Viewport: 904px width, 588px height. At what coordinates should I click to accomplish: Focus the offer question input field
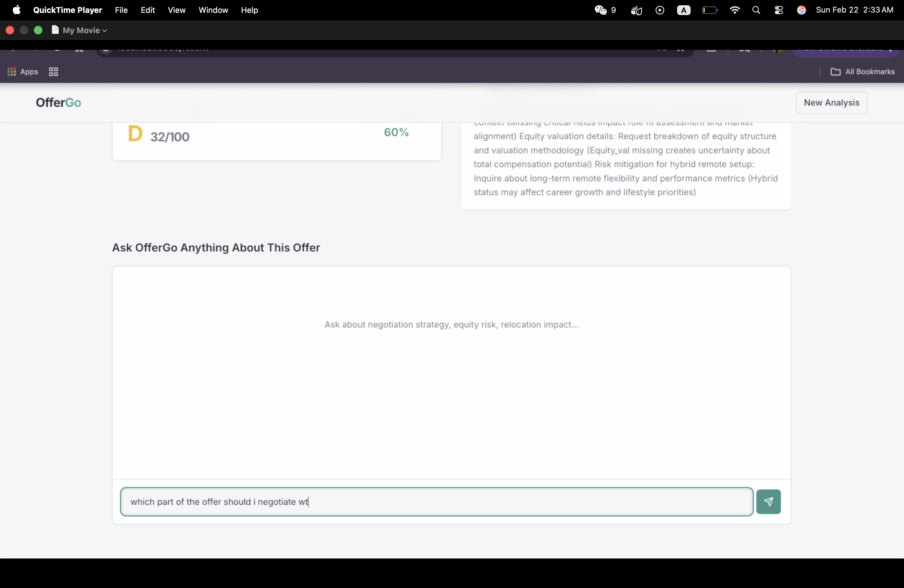(437, 501)
